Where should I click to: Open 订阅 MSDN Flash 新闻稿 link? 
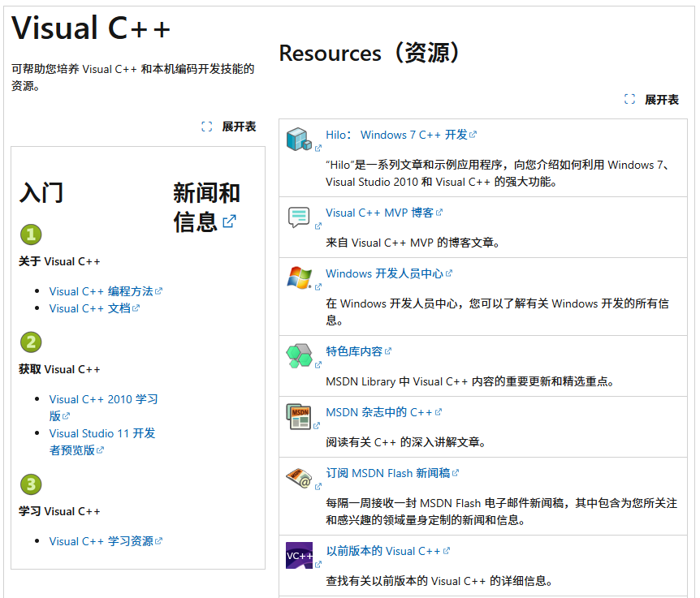tap(392, 473)
